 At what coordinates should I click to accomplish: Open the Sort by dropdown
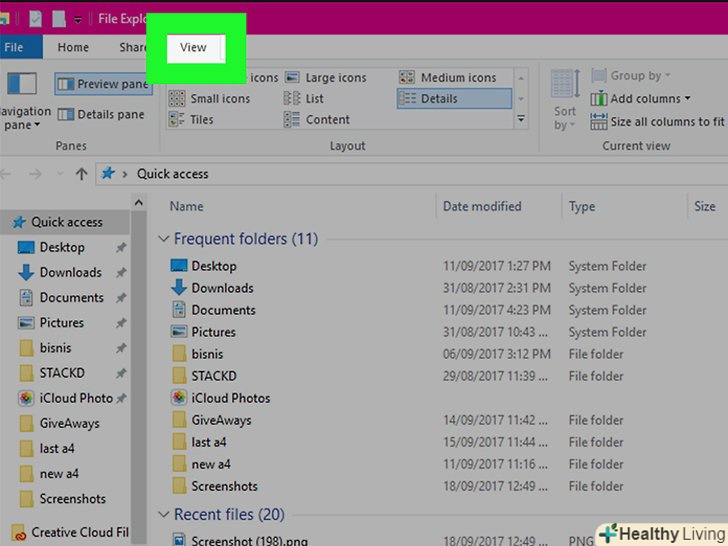coord(565,101)
